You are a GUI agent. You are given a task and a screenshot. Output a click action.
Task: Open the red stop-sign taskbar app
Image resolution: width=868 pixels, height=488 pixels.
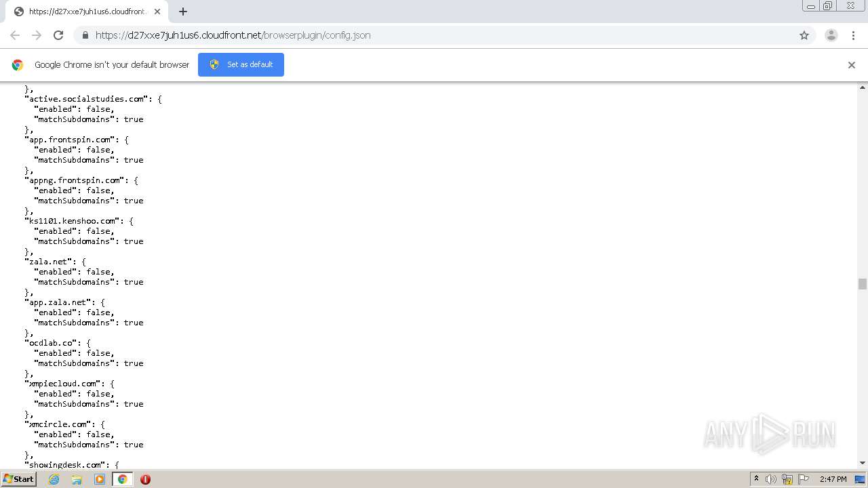coord(145,479)
